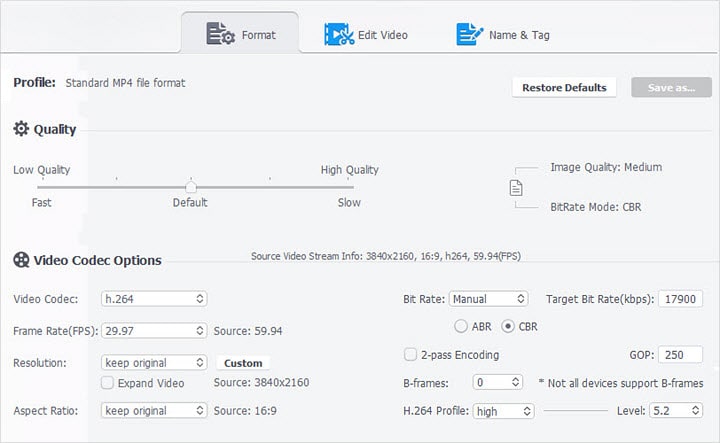Click the quality slider handle
Image resolution: width=720 pixels, height=443 pixels.
[191, 185]
